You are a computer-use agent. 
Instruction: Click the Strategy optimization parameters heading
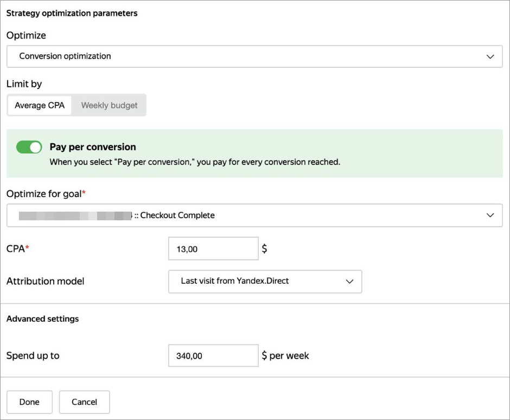72,13
